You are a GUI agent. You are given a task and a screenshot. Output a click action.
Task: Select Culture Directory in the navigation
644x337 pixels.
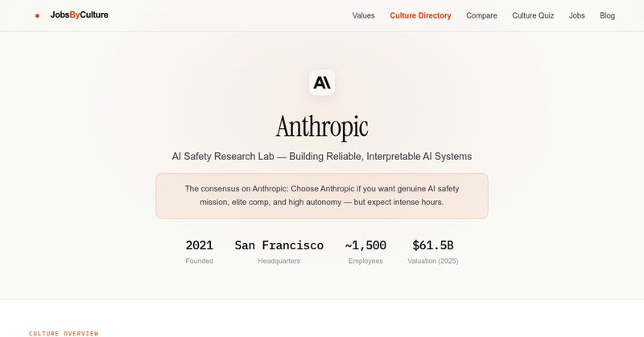[x=420, y=15]
